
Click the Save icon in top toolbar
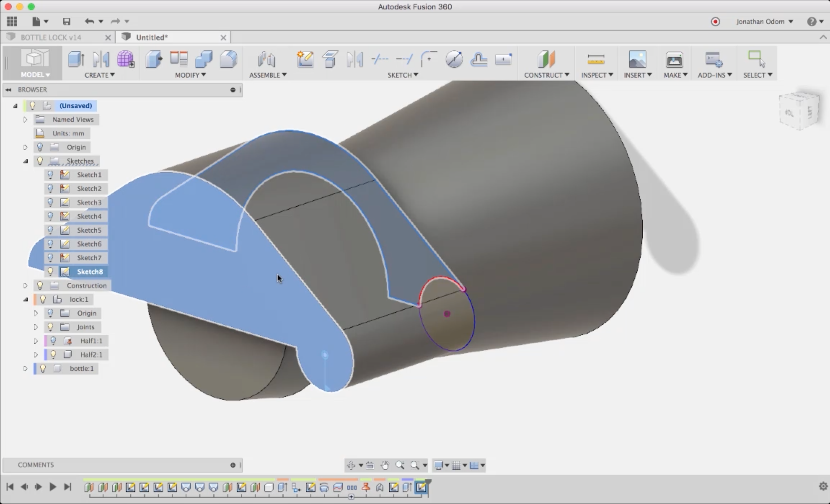coord(66,21)
